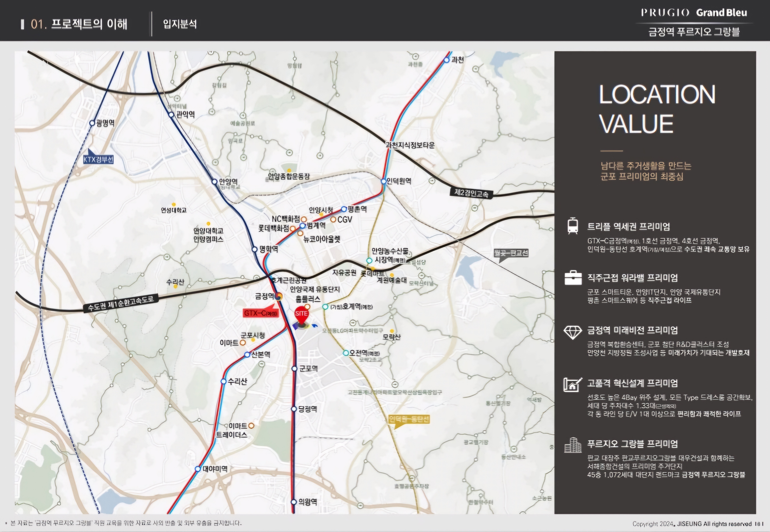
Task: Click the orange 뉴코아아울렛 point marker
Action: (300, 233)
